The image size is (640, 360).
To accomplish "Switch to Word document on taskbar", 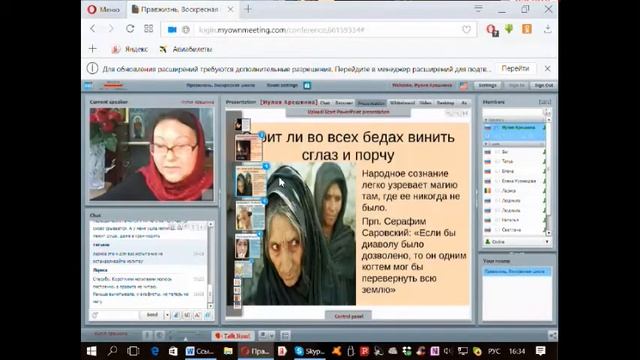I will [200, 351].
